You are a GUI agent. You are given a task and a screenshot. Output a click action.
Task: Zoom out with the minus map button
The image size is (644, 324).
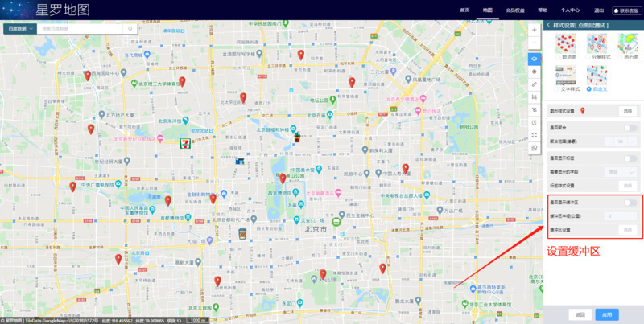tap(534, 43)
